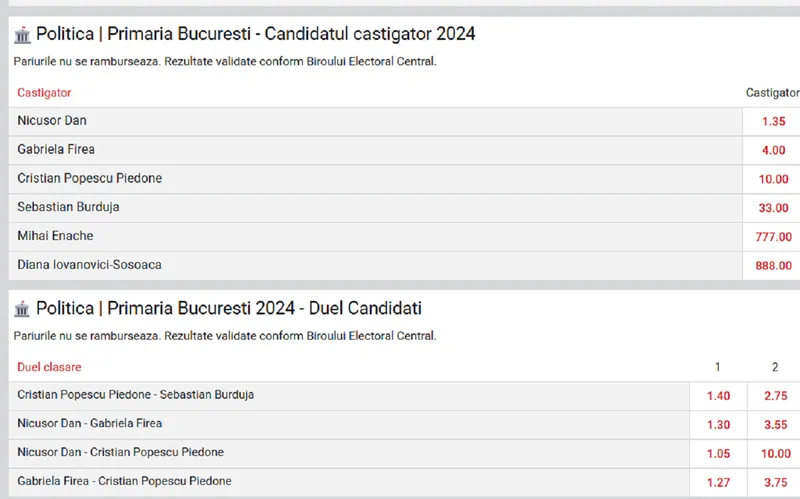Image resolution: width=800 pixels, height=499 pixels.
Task: Pick 3.75 in Firea - Piedone duel
Action: point(774,483)
